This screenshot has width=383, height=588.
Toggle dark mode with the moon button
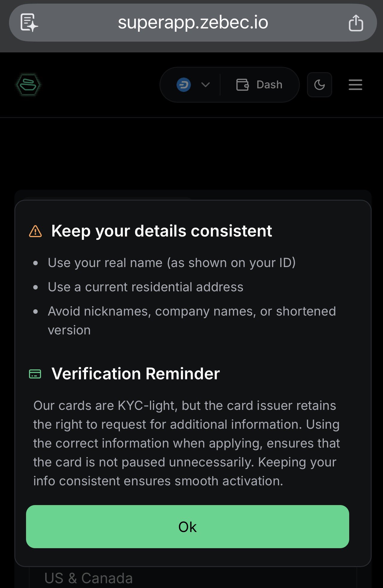(x=319, y=85)
